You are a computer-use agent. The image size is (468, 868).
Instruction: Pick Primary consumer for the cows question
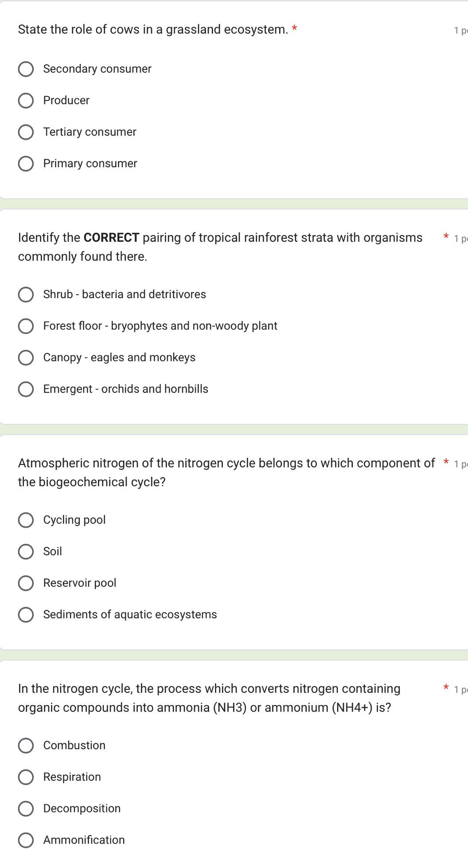tap(26, 164)
